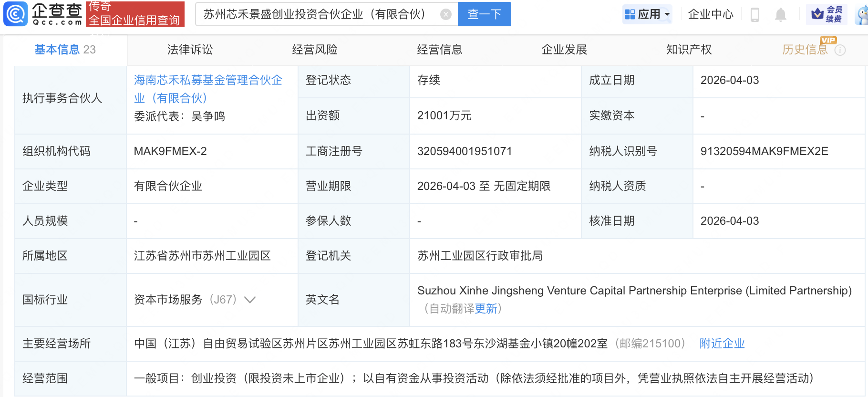Click the crown 会员续费 membership icon
Image resolution: width=868 pixels, height=397 pixels.
(827, 14)
